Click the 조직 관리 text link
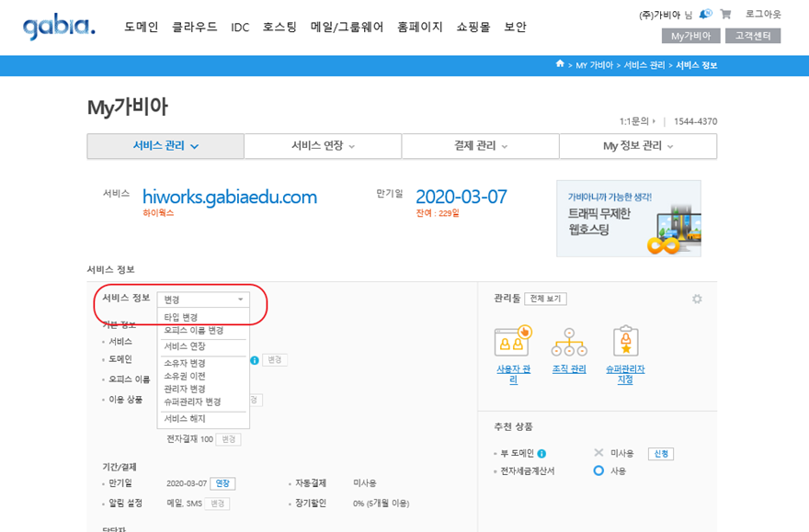The height and width of the screenshot is (532, 809). [x=569, y=369]
